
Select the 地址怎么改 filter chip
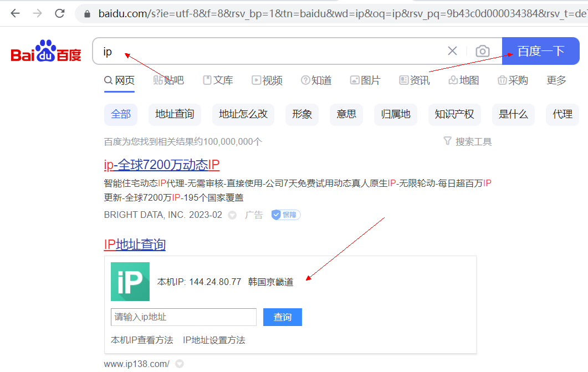pyautogui.click(x=243, y=114)
